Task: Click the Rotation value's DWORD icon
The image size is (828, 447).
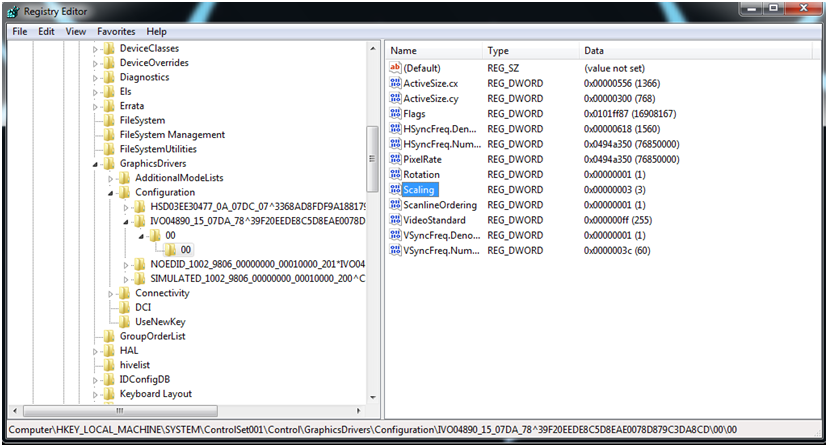Action: (394, 175)
